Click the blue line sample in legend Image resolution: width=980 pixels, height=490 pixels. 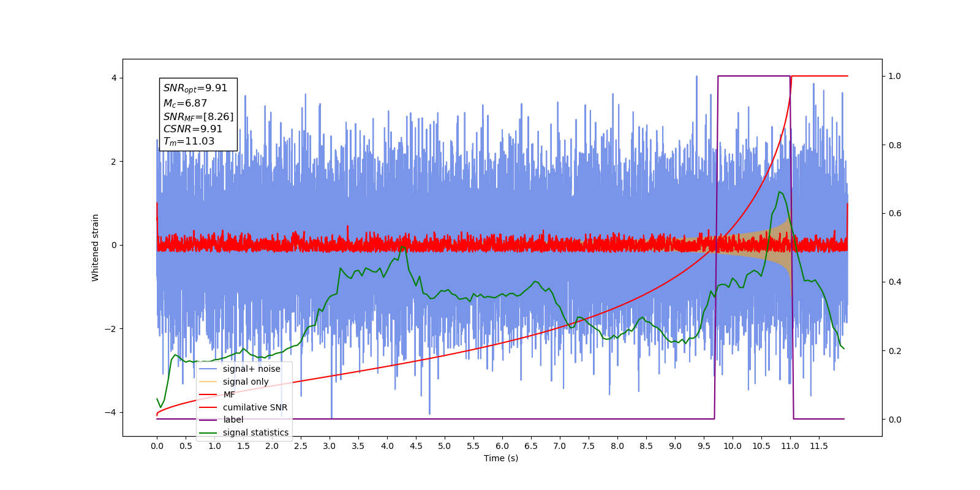208,369
